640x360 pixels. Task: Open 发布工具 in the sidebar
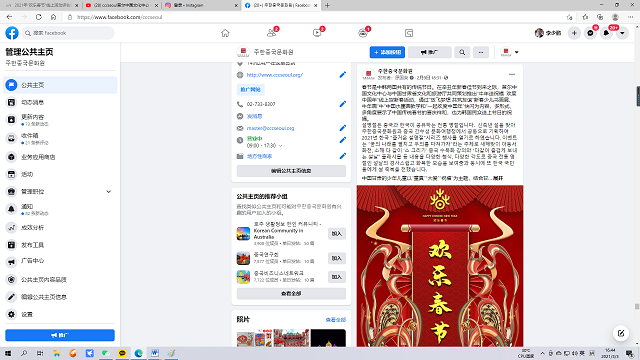pyautogui.click(x=60, y=245)
